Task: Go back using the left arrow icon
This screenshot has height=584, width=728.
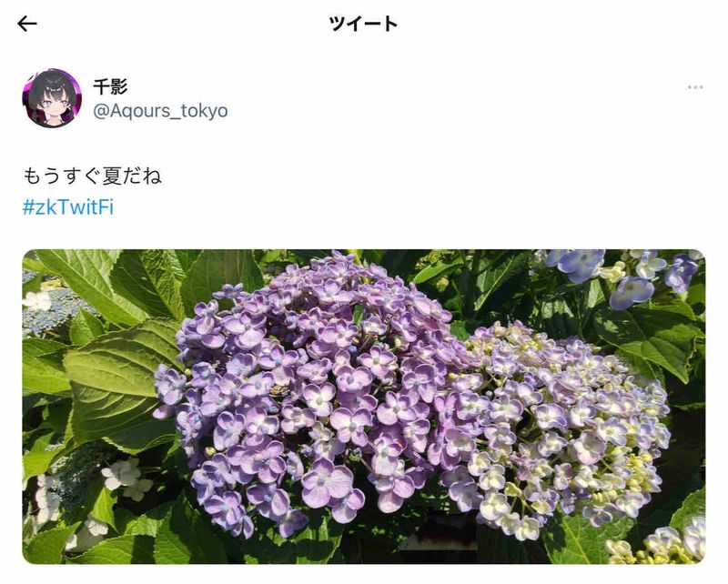Action: 27,24
